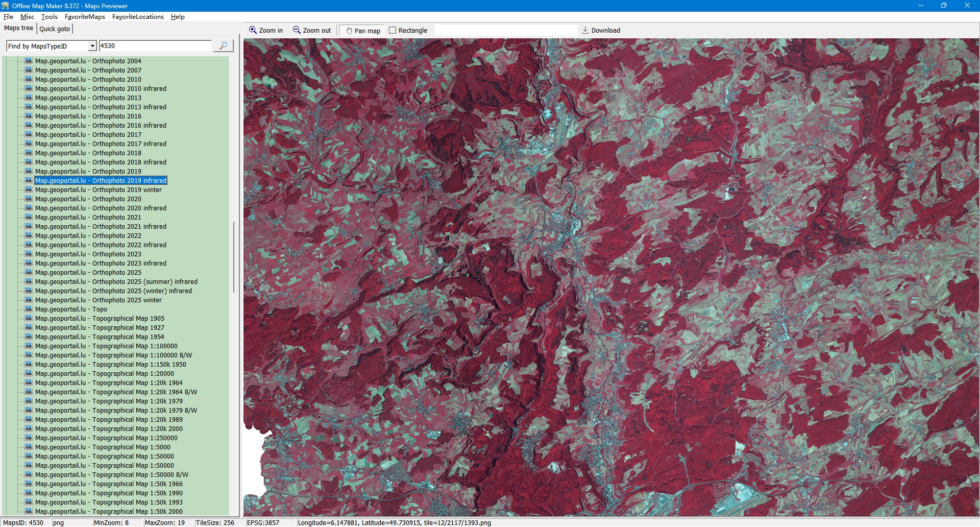
Task: Click the Zoom in magnifier icon
Action: pyautogui.click(x=253, y=30)
